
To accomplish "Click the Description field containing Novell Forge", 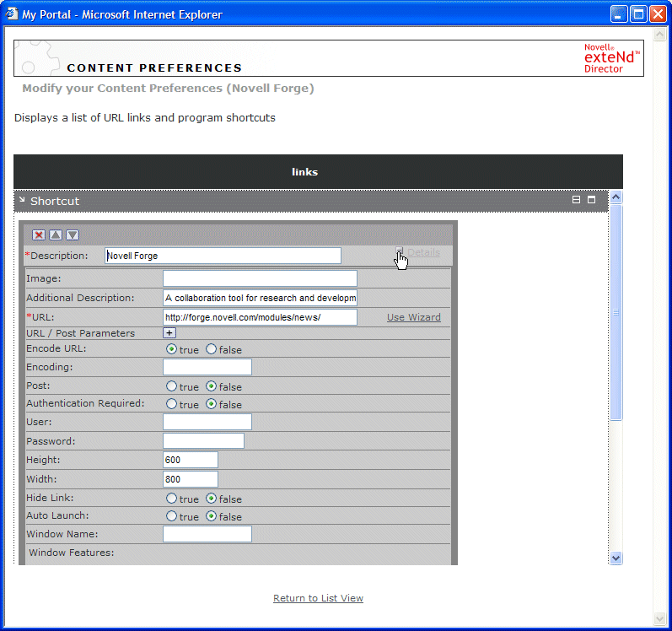I will coord(223,256).
